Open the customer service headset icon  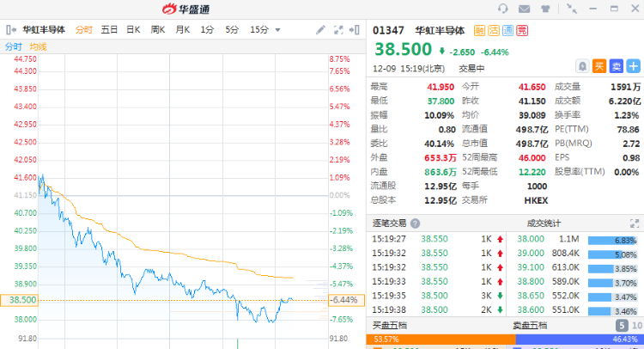click(502, 9)
